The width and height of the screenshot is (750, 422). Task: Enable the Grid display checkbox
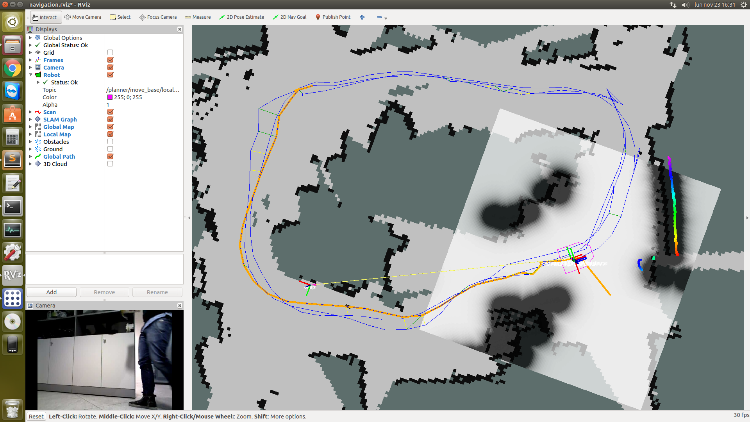click(x=110, y=52)
